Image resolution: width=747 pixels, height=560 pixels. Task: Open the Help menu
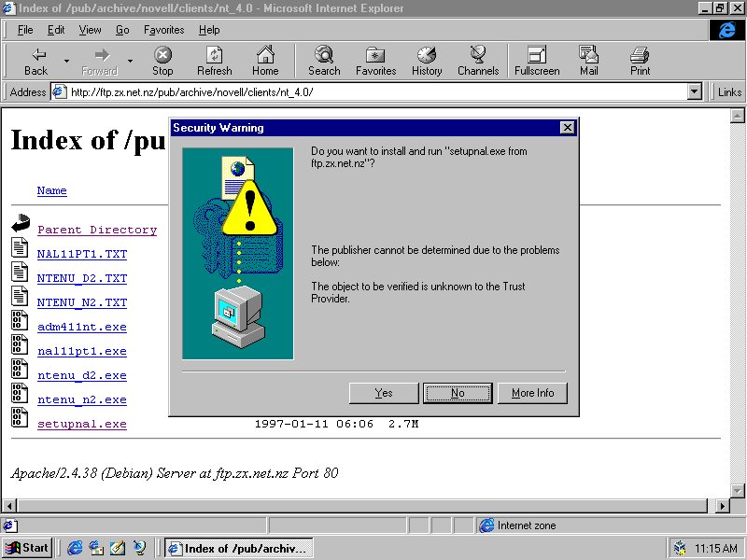tap(209, 30)
